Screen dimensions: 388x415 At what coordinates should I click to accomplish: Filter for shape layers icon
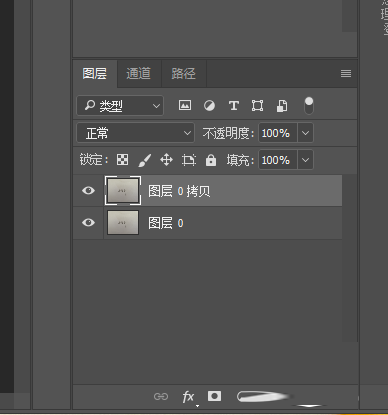pyautogui.click(x=257, y=106)
